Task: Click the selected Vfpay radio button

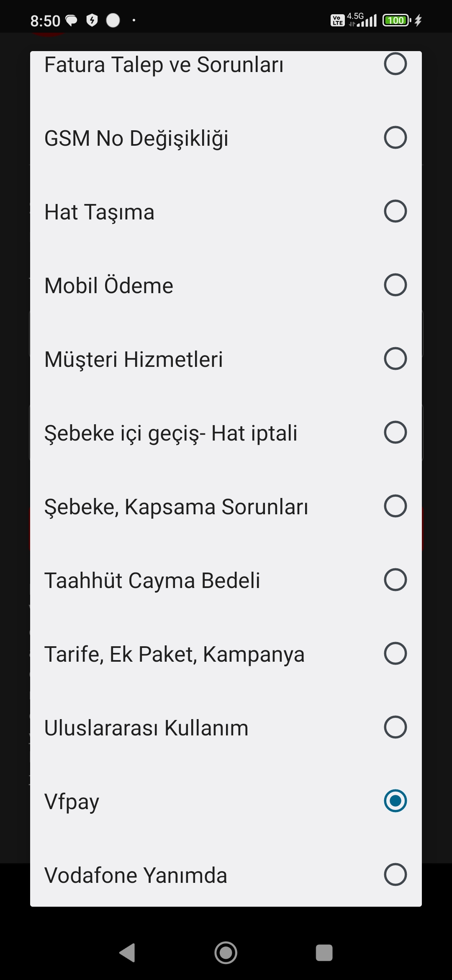Action: pos(395,801)
